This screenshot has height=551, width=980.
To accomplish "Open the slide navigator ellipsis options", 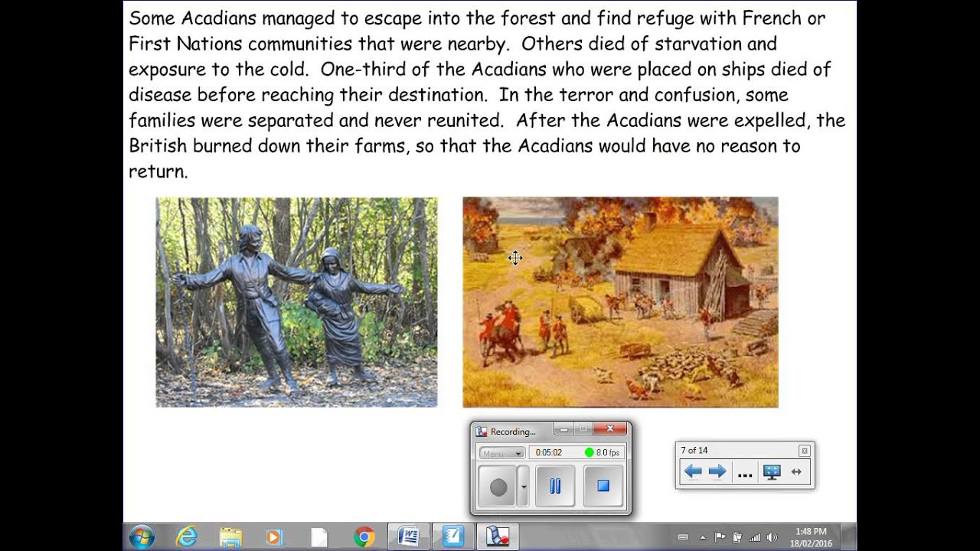I will [745, 474].
